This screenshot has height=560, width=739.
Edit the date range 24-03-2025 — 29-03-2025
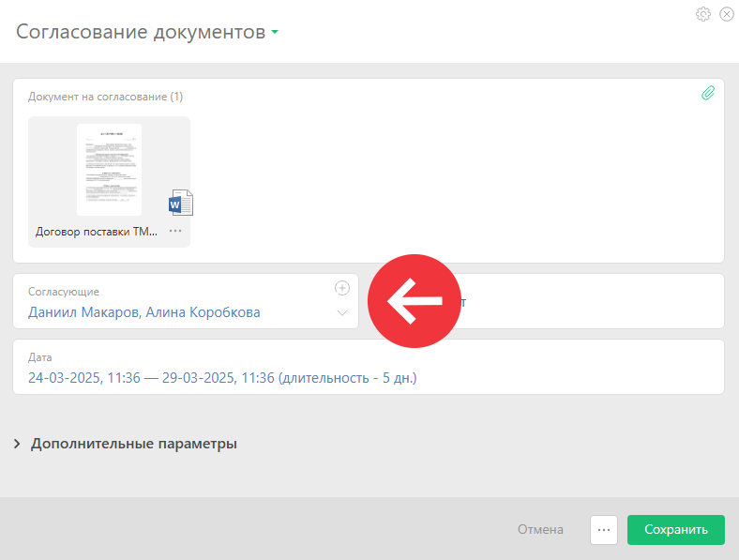pos(222,378)
